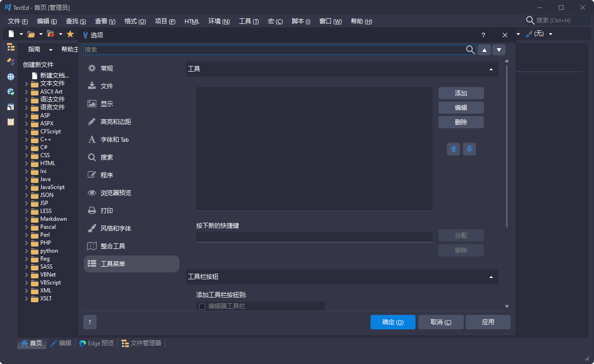
Task: Click the magnifier icon in options search box
Action: click(470, 50)
